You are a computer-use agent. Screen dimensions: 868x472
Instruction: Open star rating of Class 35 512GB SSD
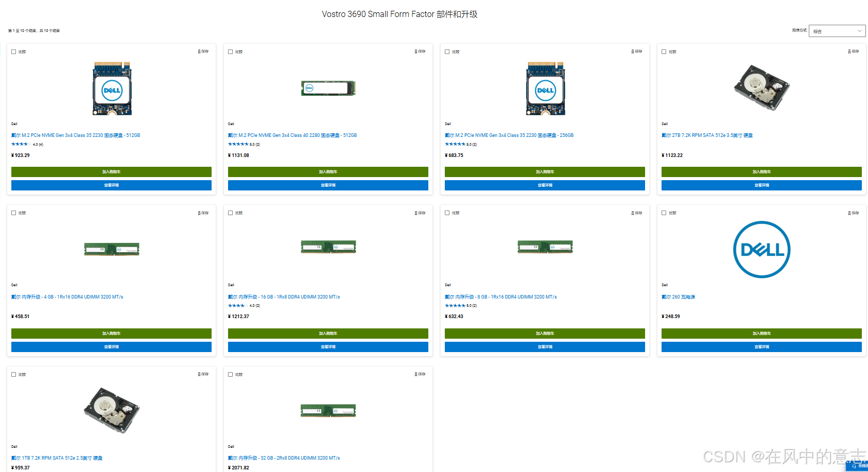click(x=27, y=145)
